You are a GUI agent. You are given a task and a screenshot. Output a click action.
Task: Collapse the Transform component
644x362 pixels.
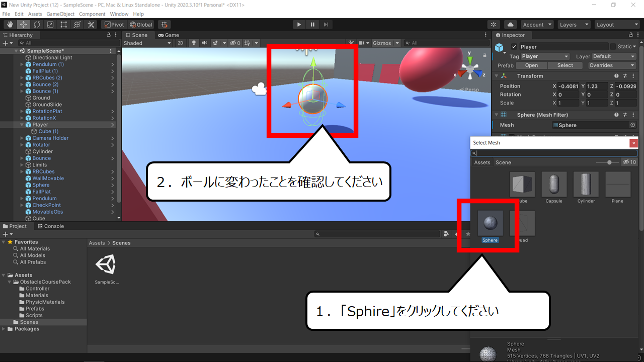[496, 76]
